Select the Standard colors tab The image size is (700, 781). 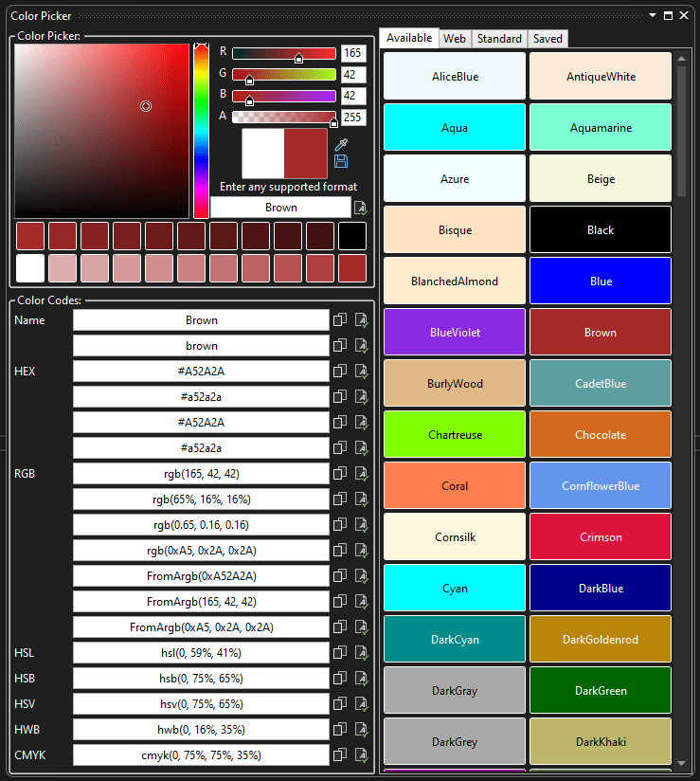point(499,39)
